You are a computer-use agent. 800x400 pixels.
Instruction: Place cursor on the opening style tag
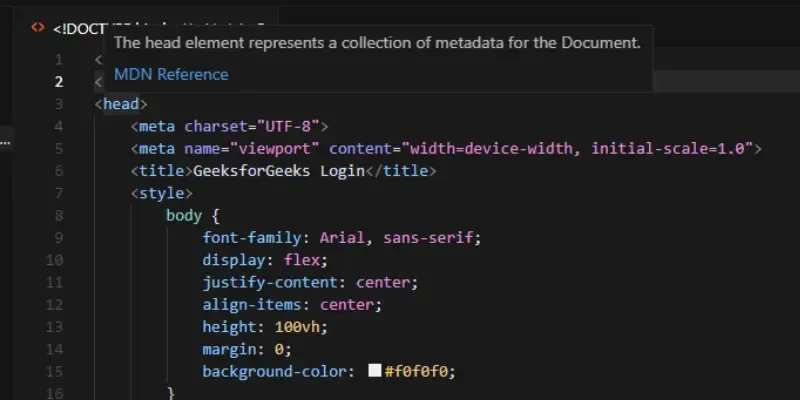[x=161, y=193]
